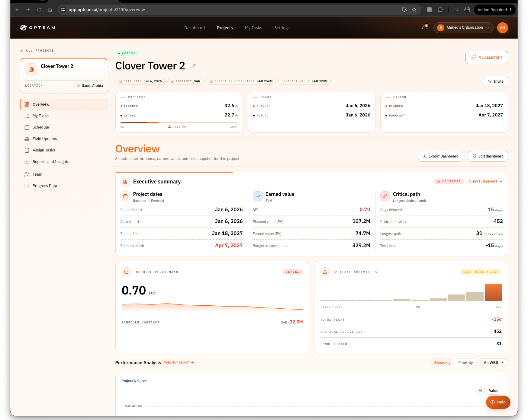The height and width of the screenshot is (420, 528).
Task: Click the Executive summary chart icon
Action: point(125,182)
